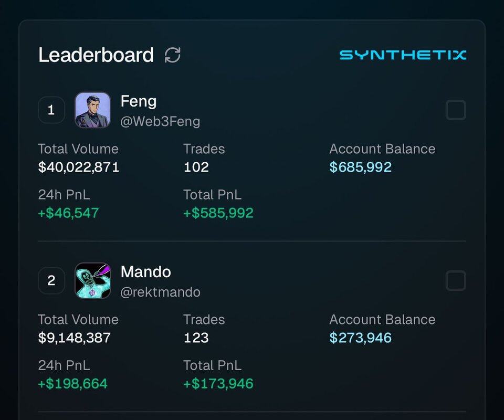Click the rank 1 badge
504x420 pixels.
pyautogui.click(x=51, y=110)
